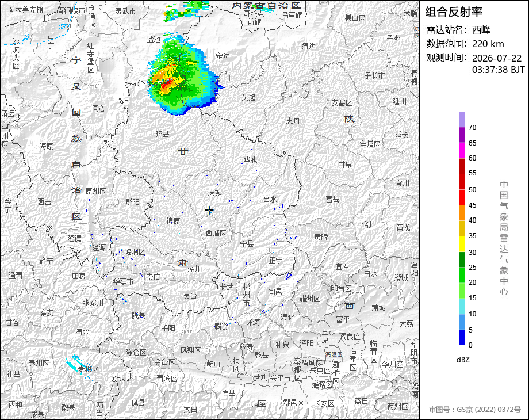The width and height of the screenshot is (529, 420).
Task: Select the yellow 30 dBZ legend color
Action: coord(462,244)
